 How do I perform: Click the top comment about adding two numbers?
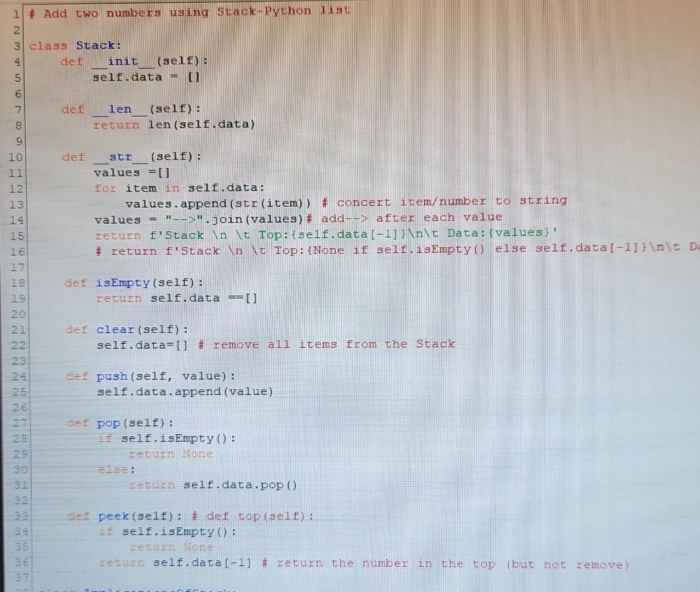[189, 11]
